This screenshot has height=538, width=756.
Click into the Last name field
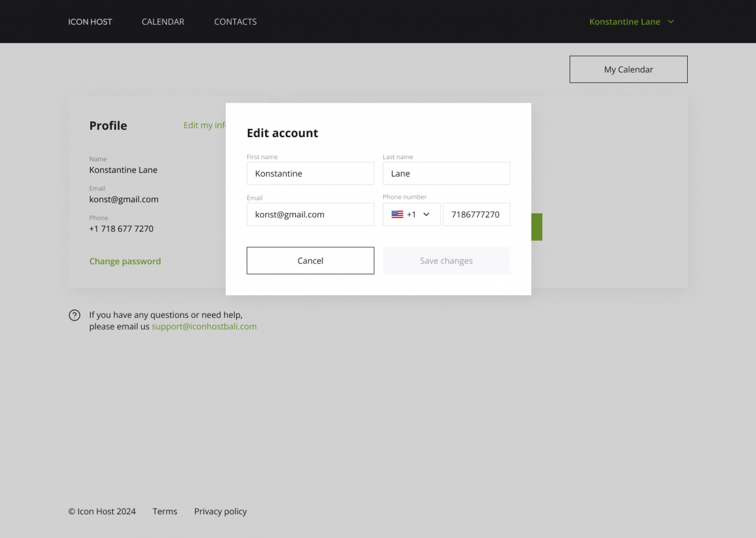coord(446,173)
